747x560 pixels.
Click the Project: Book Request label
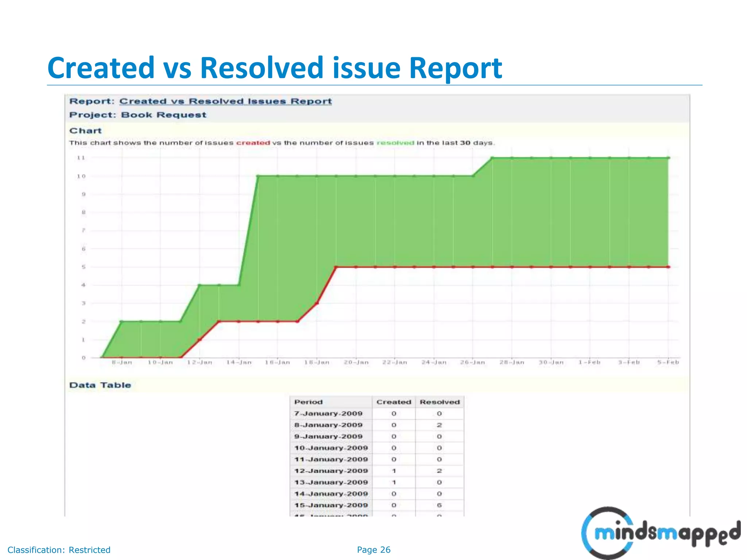[138, 115]
